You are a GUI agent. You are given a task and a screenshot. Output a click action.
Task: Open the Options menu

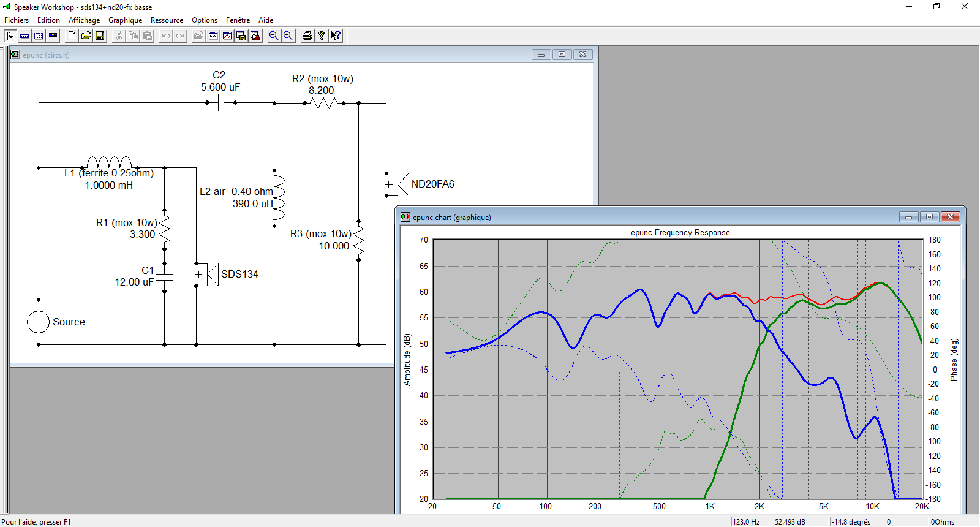click(x=205, y=20)
